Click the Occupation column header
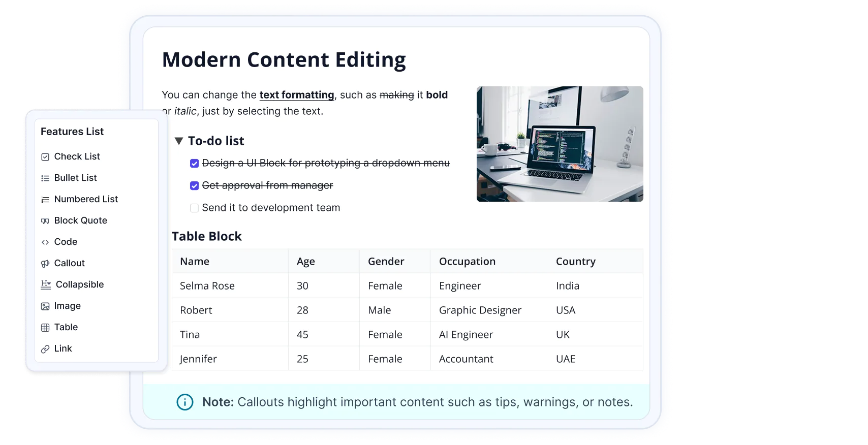Image resolution: width=868 pixels, height=445 pixels. 468,261
